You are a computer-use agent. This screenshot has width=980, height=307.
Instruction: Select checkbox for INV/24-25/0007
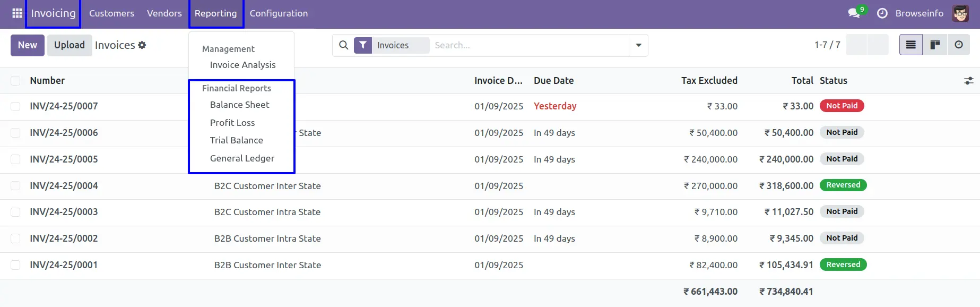point(15,106)
